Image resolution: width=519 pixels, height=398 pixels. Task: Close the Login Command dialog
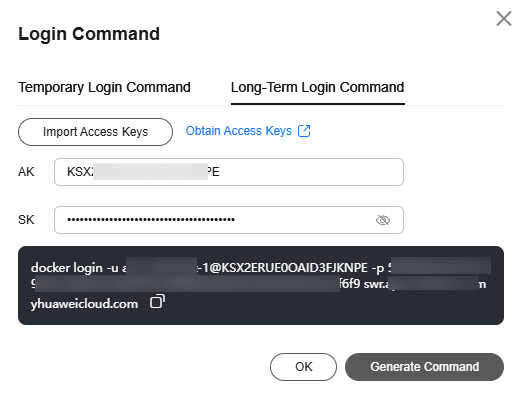pyautogui.click(x=504, y=18)
